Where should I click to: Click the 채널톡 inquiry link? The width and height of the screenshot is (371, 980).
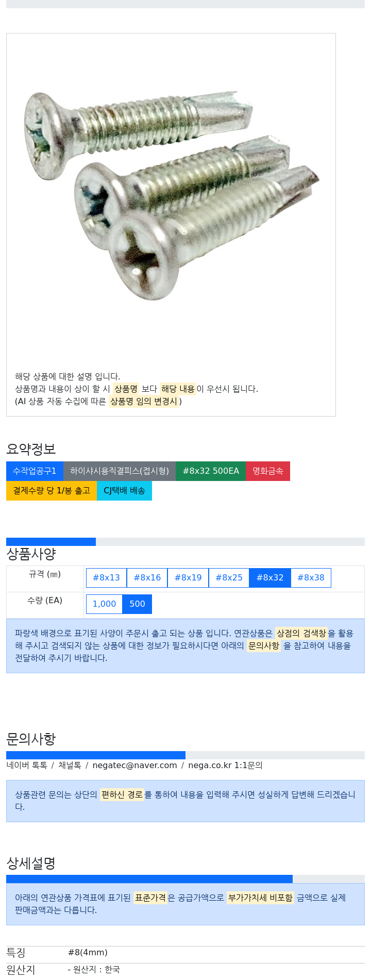70,766
